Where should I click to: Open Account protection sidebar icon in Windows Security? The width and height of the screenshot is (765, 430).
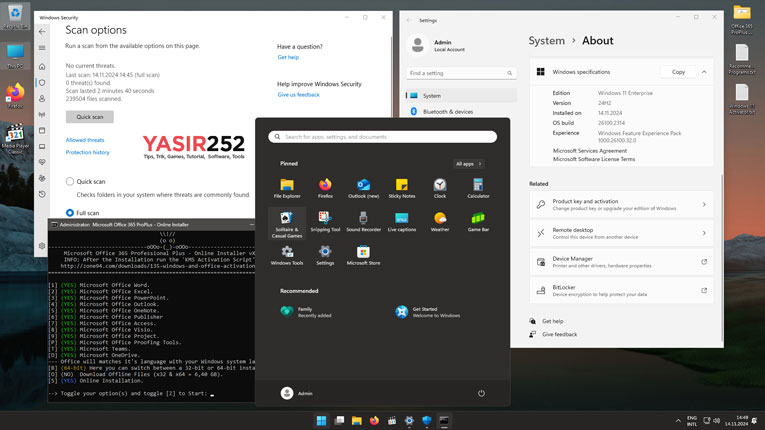tap(42, 99)
